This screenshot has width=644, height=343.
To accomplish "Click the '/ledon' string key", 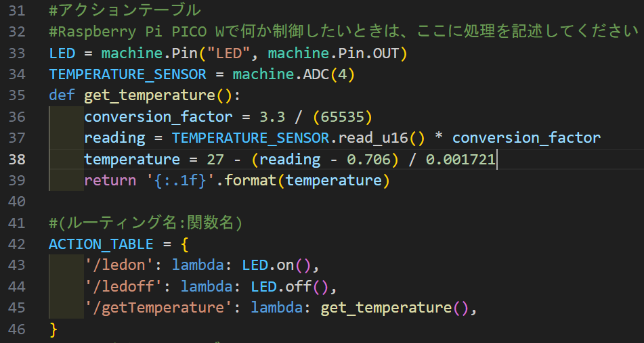I will pyautogui.click(x=119, y=265).
